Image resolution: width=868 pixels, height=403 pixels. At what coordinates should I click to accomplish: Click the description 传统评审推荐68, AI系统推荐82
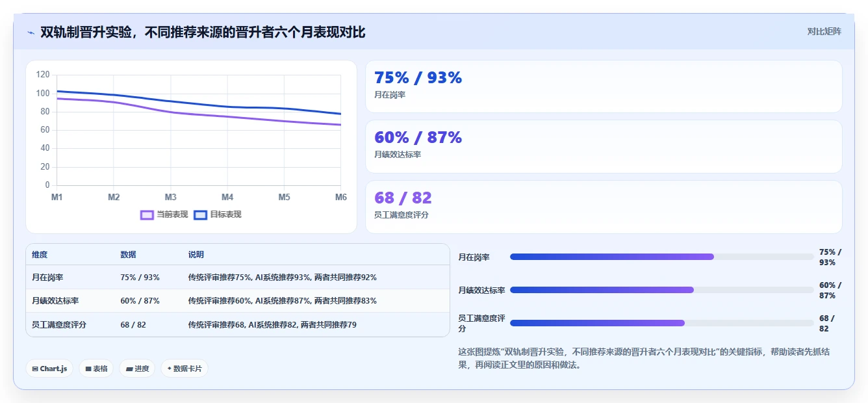(272, 324)
